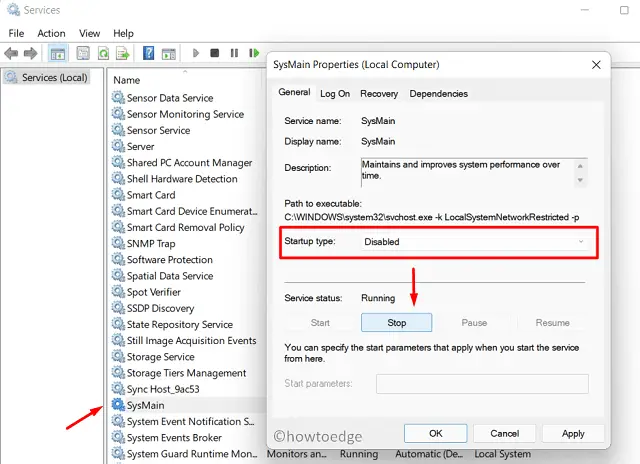
Task: Open the View menu
Action: pyautogui.click(x=89, y=33)
